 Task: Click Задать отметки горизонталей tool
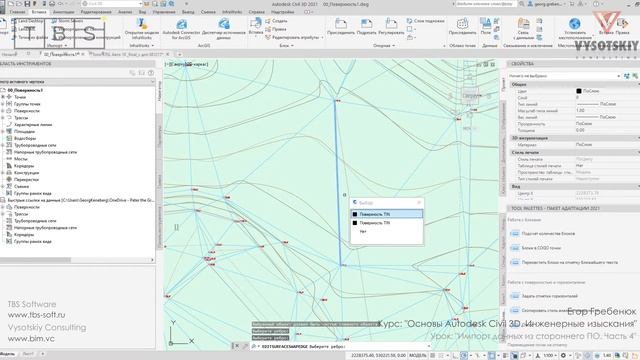(544, 296)
